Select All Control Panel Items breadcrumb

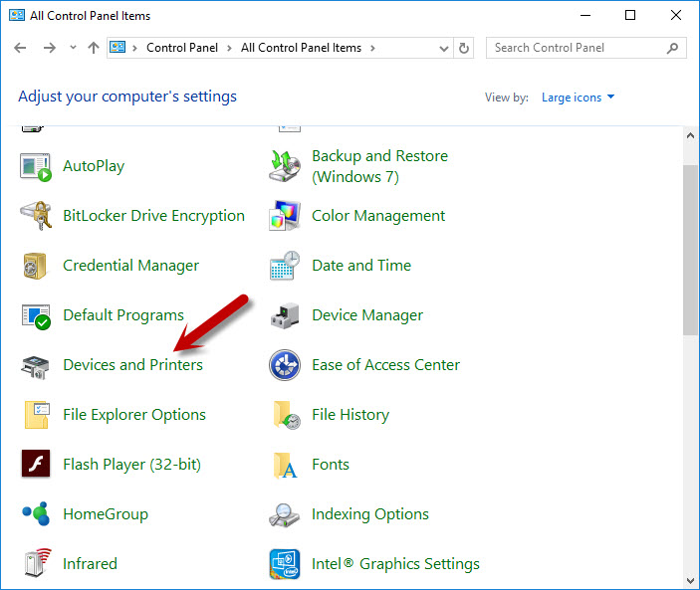point(302,48)
